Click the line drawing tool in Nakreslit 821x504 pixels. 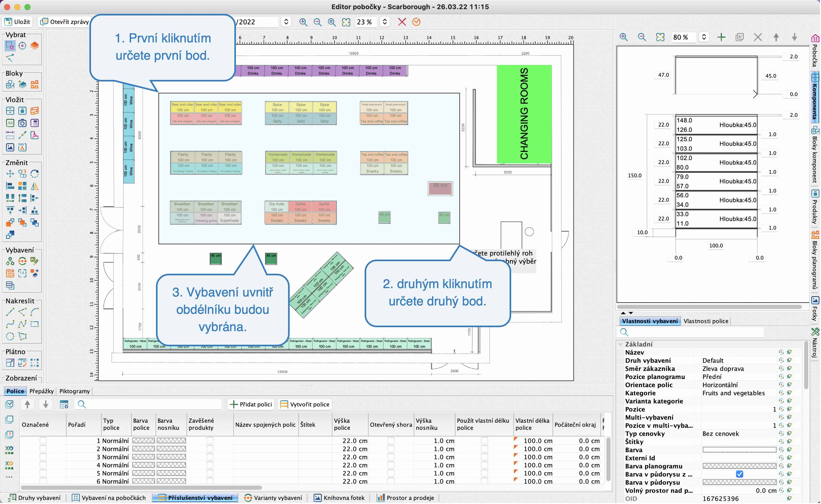click(10, 312)
